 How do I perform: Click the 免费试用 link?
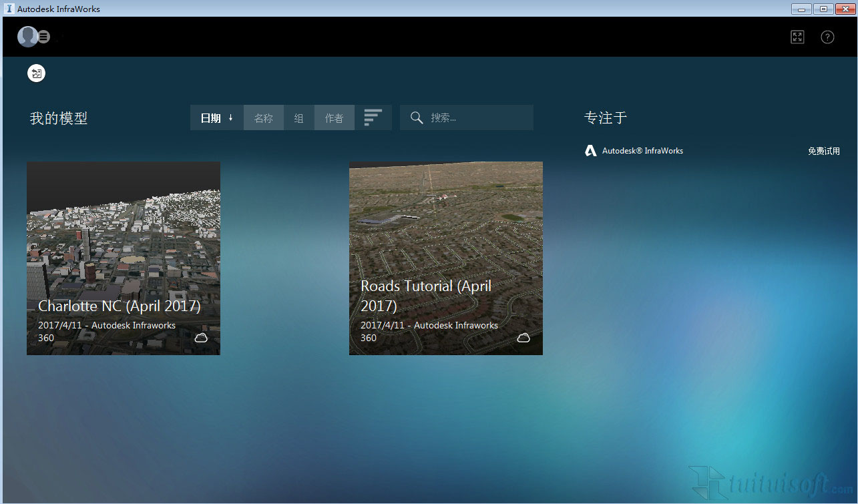pos(823,152)
